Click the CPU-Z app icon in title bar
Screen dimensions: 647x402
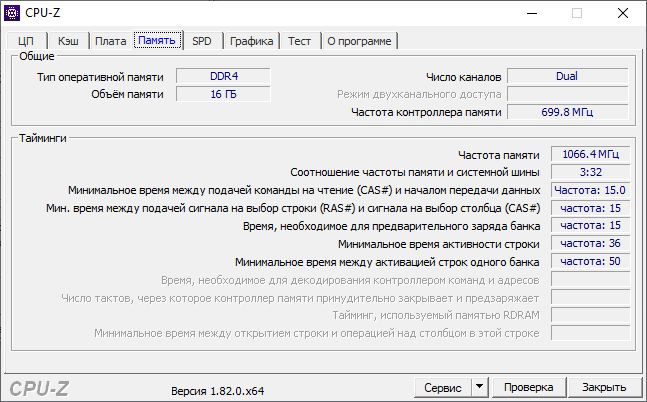pos(12,13)
